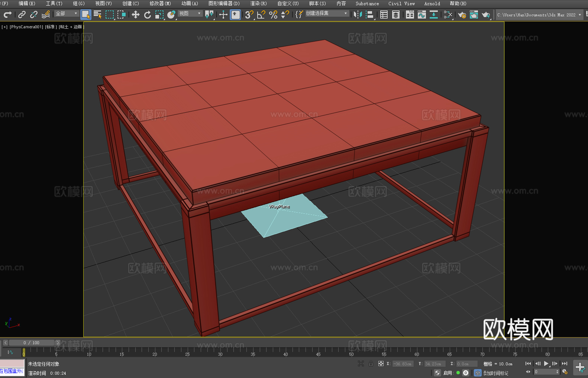This screenshot has width=588, height=378.
Task: Activate the Select and Move tool
Action: tap(136, 14)
